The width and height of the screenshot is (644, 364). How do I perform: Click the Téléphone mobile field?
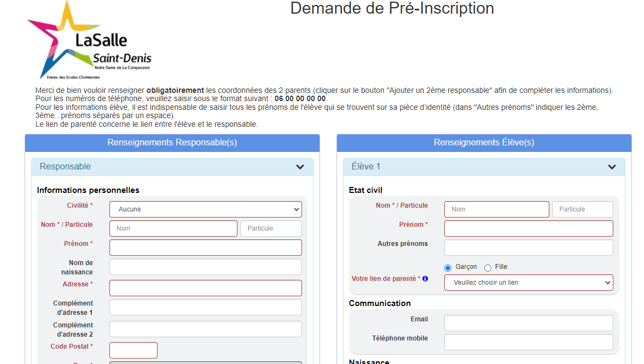tap(529, 342)
